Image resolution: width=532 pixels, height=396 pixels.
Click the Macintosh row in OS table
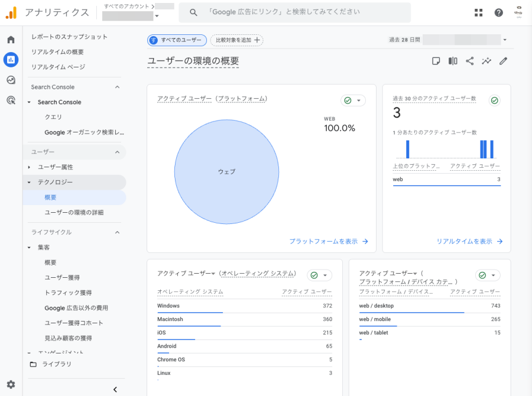pos(245,319)
